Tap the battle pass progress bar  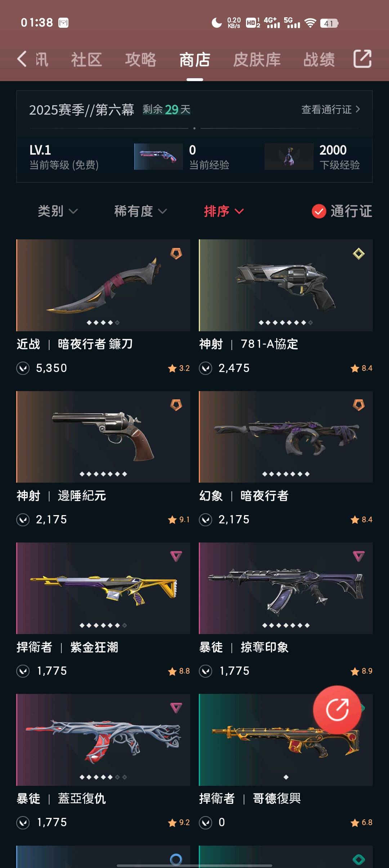click(194, 128)
